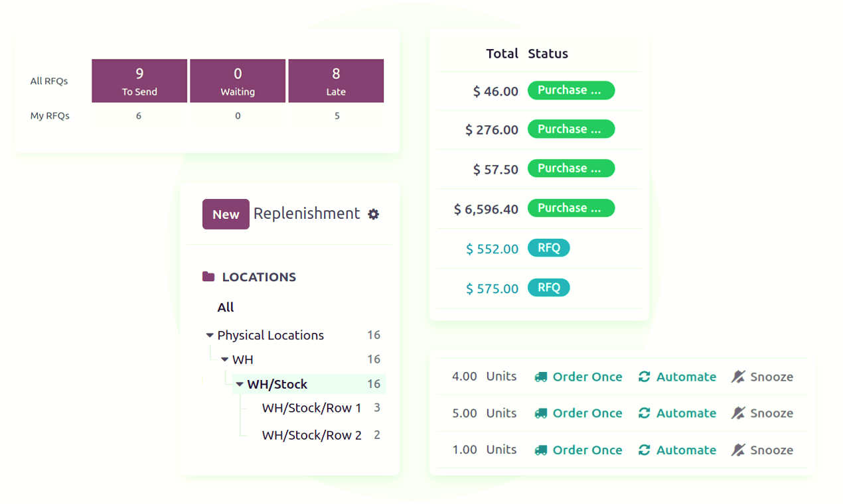Collapse the WH/Stock tree arrow

tap(240, 385)
